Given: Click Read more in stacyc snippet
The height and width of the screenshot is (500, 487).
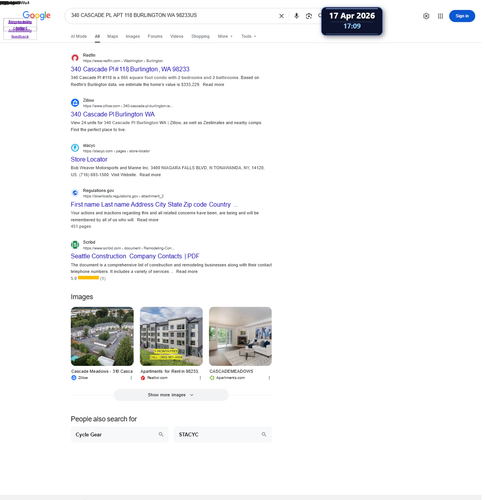Looking at the screenshot, I should (x=150, y=175).
